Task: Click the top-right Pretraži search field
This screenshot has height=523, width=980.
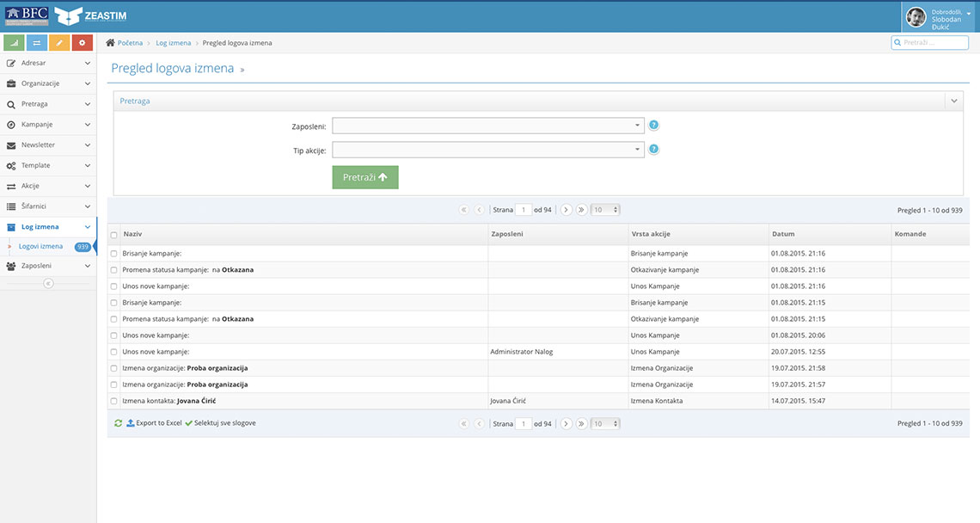Action: pos(930,42)
